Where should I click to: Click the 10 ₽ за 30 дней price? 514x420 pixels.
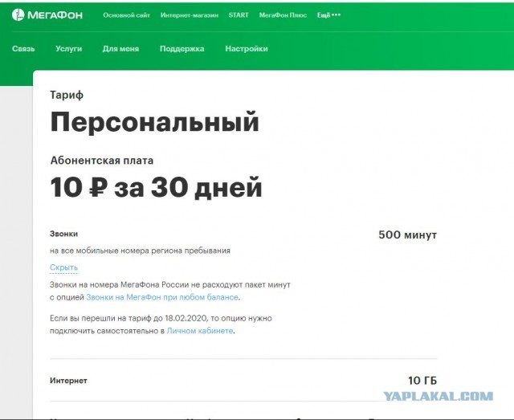[156, 187]
